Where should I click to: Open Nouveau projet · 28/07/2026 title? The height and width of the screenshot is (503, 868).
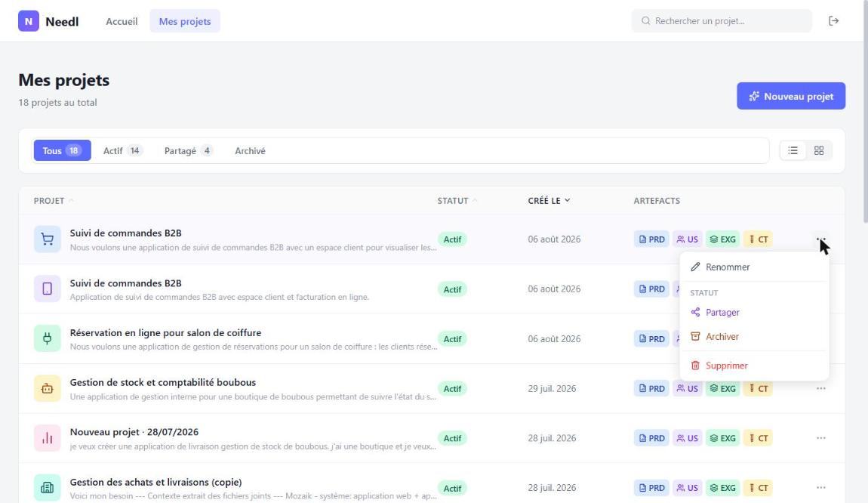coord(134,432)
